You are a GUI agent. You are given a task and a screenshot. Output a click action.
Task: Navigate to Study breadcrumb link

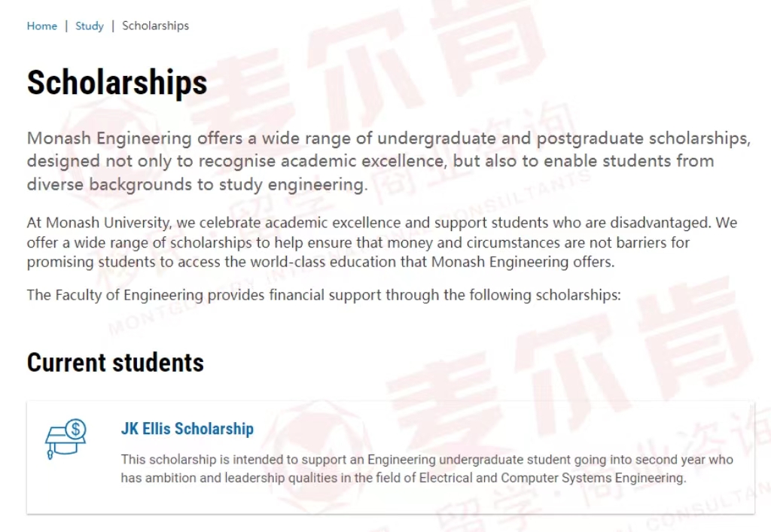pyautogui.click(x=90, y=26)
